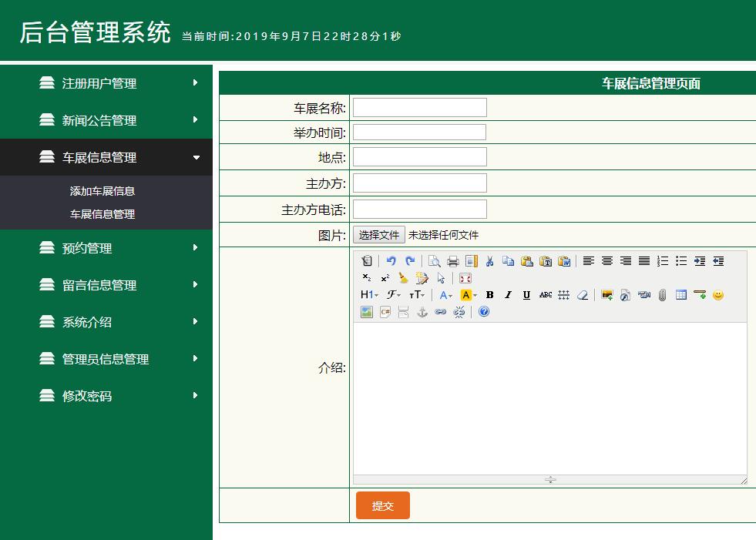Insert media video icon

(x=644, y=295)
